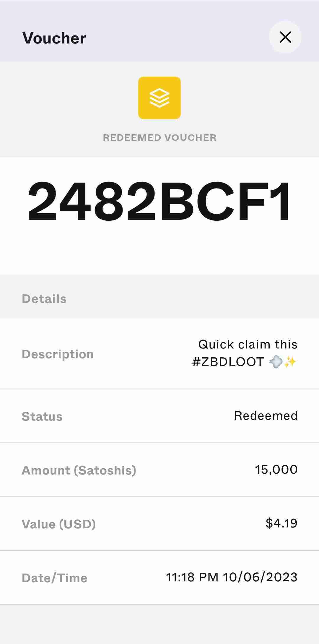Click the "Quick claim this" description text
The height and width of the screenshot is (644, 319).
[248, 344]
